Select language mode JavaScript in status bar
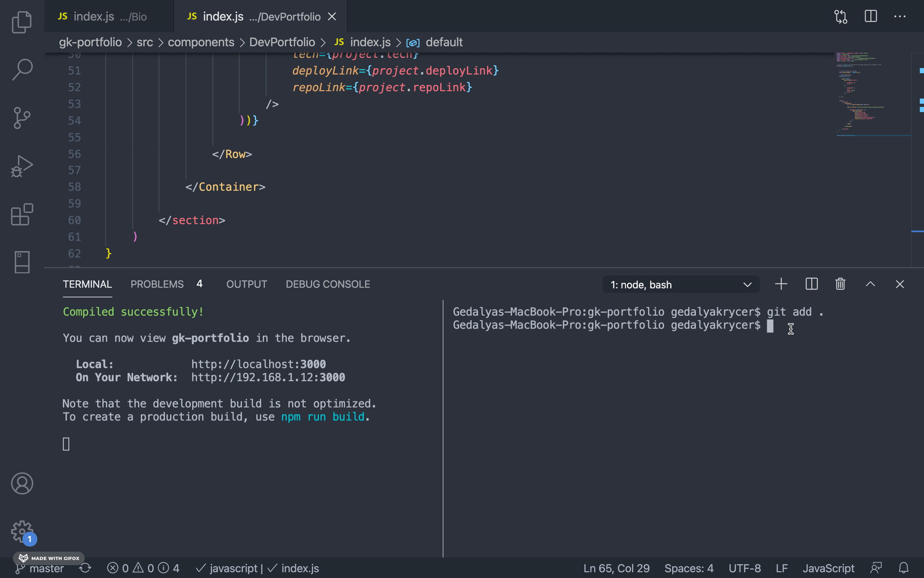 pos(828,568)
